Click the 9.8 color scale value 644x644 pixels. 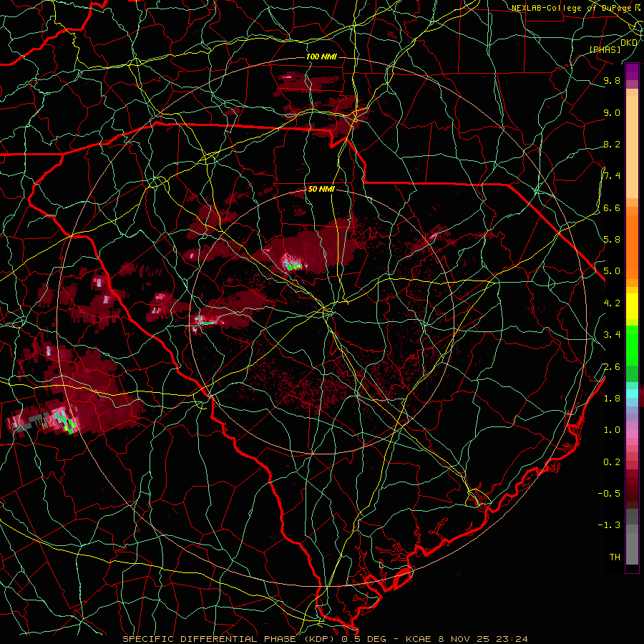pyautogui.click(x=612, y=80)
